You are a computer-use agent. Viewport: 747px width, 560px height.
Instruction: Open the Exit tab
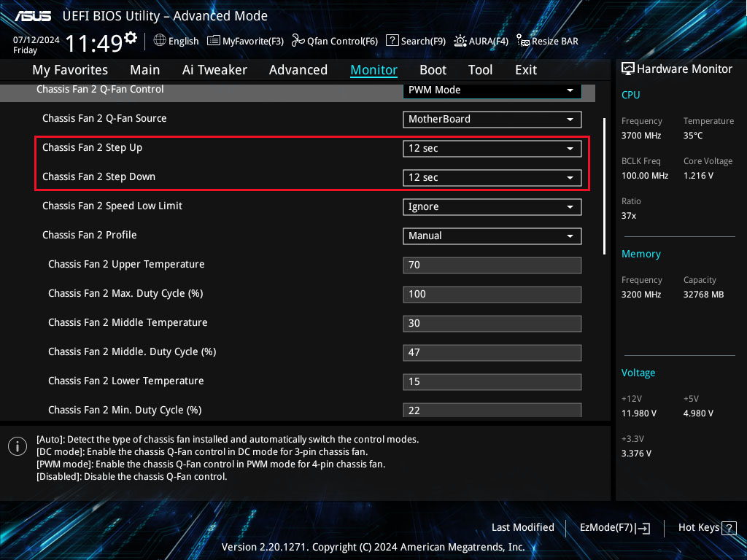pos(526,70)
